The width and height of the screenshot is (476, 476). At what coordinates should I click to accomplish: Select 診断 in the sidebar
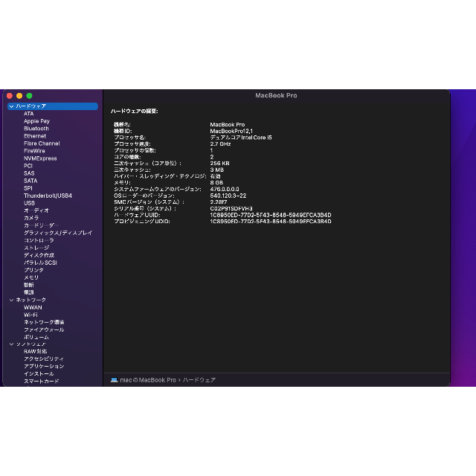(x=29, y=285)
